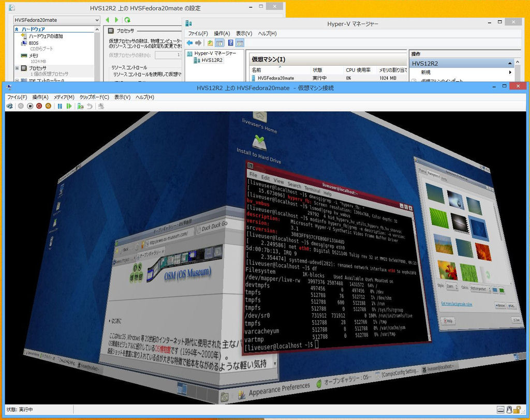Open 操作(A) menu in VM connection window
Screen dimensions: 530x420
pos(40,97)
